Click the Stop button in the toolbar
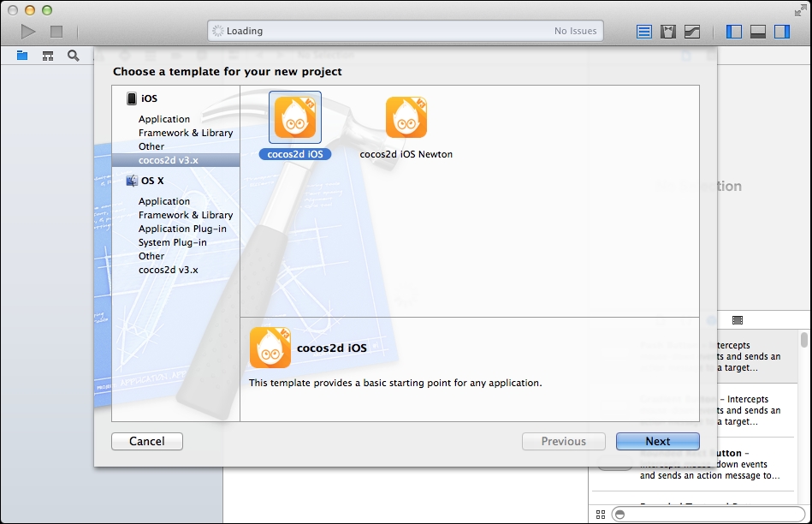The height and width of the screenshot is (524, 812). tap(56, 32)
